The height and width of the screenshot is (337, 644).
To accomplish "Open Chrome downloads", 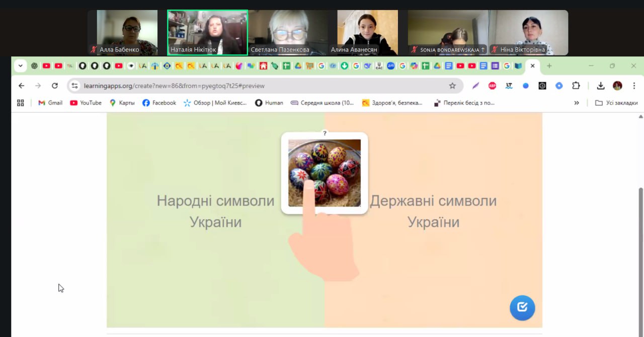I will click(600, 86).
